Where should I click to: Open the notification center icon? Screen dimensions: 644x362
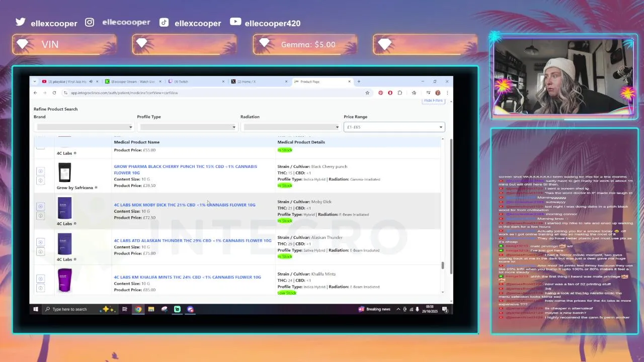pyautogui.click(x=445, y=309)
